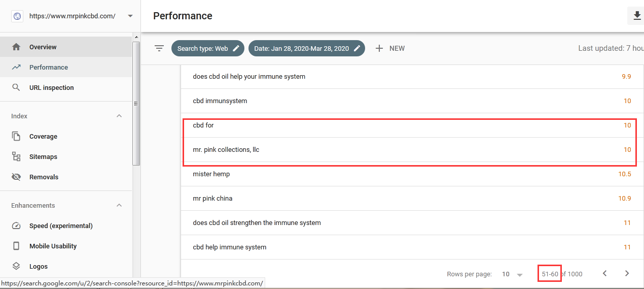644x289 pixels.
Task: Click the Performance trend icon
Action: pyautogui.click(x=16, y=67)
